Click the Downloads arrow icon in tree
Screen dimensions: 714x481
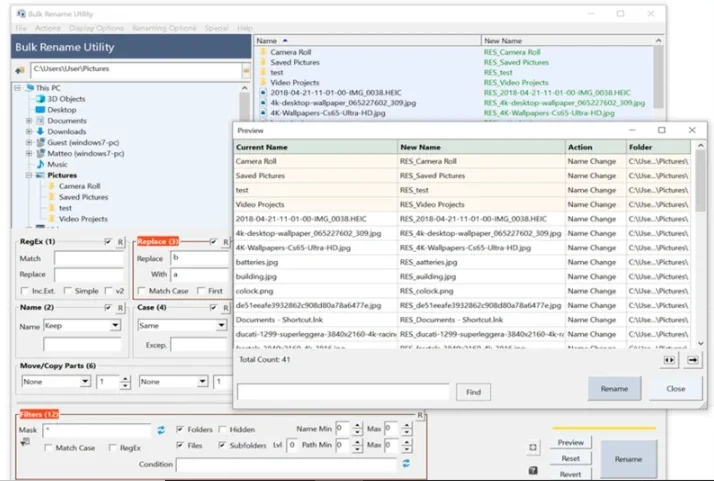click(x=40, y=132)
